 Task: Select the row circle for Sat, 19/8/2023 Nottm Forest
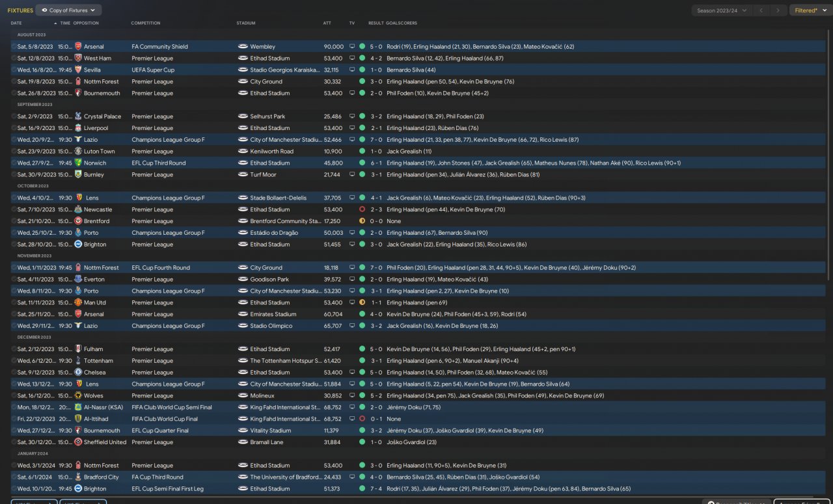coord(14,82)
